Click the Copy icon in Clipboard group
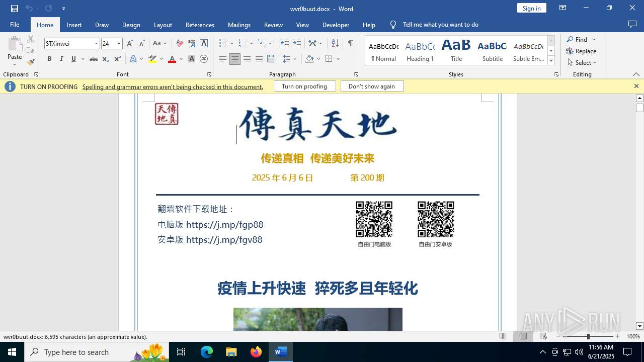 click(x=31, y=51)
